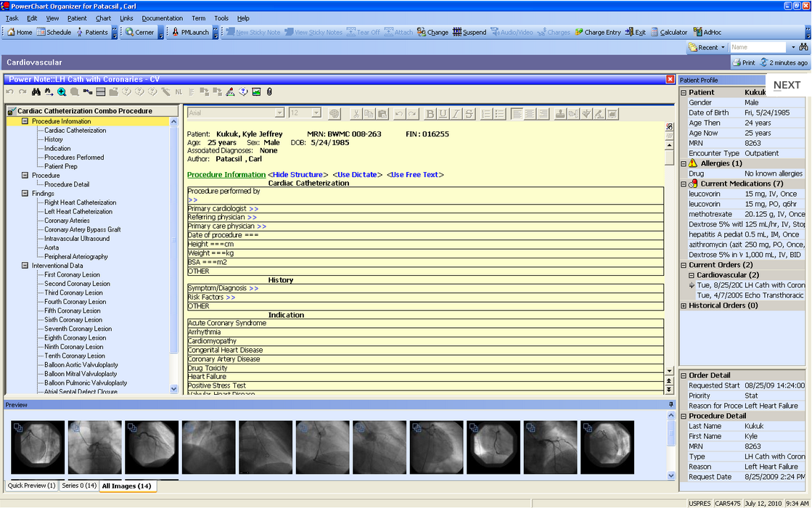The width and height of the screenshot is (812, 508).
Task: Open the font size dropdown
Action: (x=314, y=112)
